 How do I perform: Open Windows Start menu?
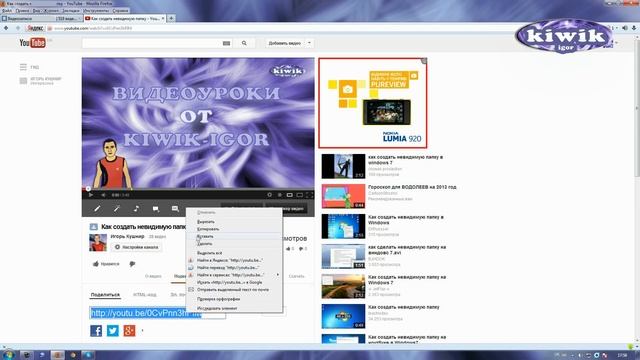(x=8, y=355)
